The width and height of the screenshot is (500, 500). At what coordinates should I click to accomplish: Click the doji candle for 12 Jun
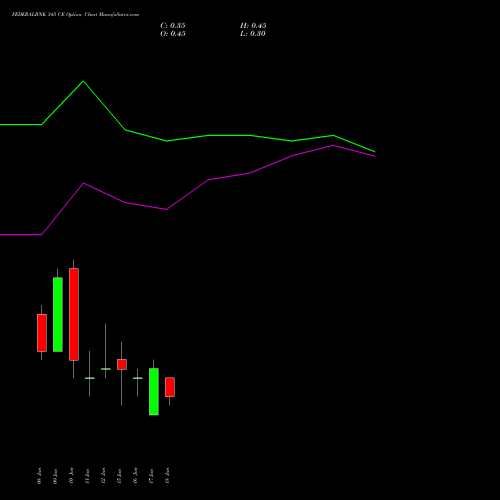106,369
